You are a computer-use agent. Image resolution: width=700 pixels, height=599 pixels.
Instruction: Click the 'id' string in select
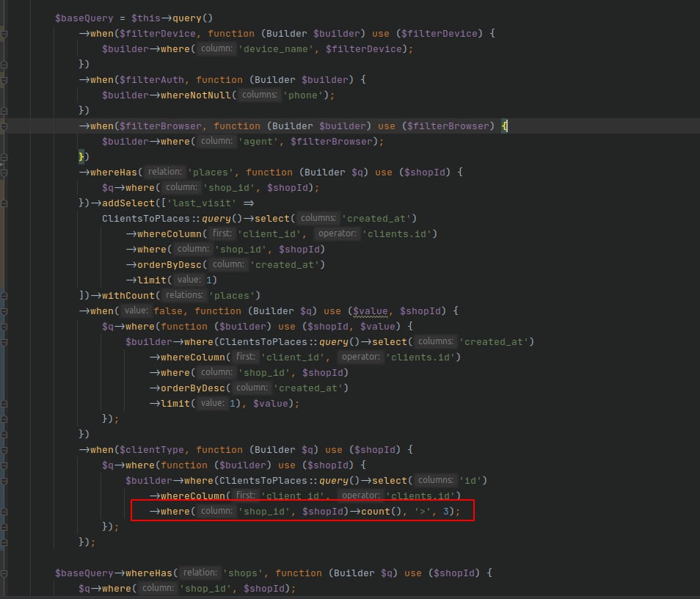pyautogui.click(x=470, y=481)
